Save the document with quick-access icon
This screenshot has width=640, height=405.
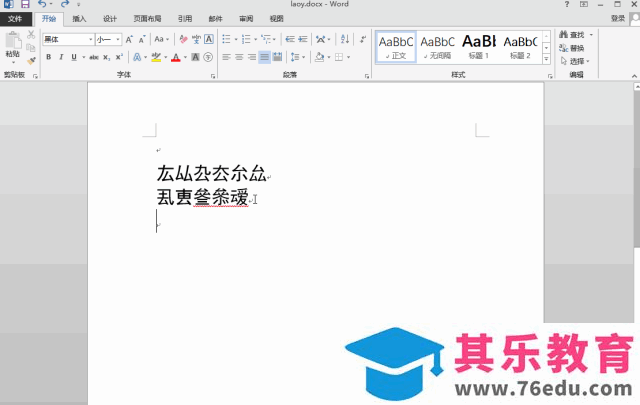coord(25,4)
